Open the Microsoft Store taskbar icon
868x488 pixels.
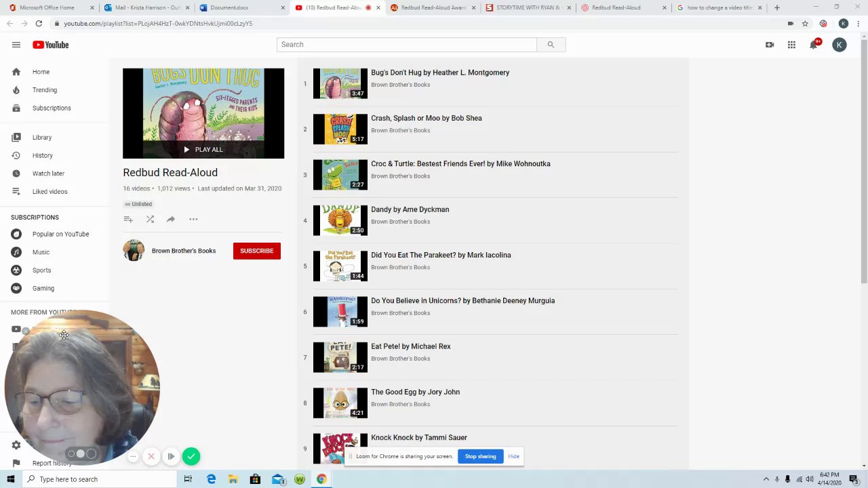click(x=255, y=479)
